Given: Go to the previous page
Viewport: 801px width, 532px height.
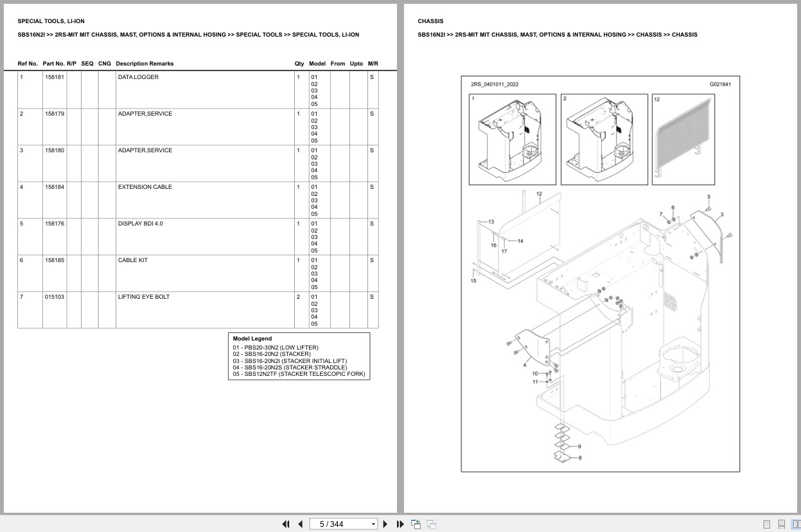Looking at the screenshot, I should coord(300,524).
